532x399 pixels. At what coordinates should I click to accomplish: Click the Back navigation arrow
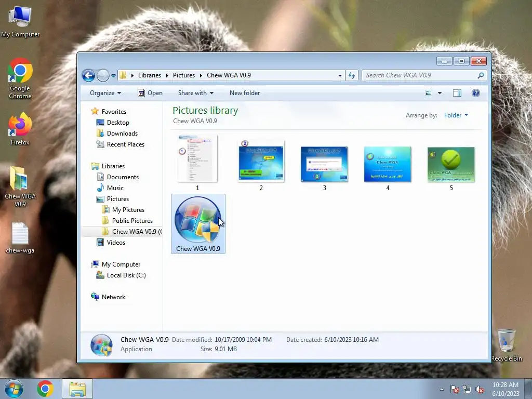tap(88, 75)
